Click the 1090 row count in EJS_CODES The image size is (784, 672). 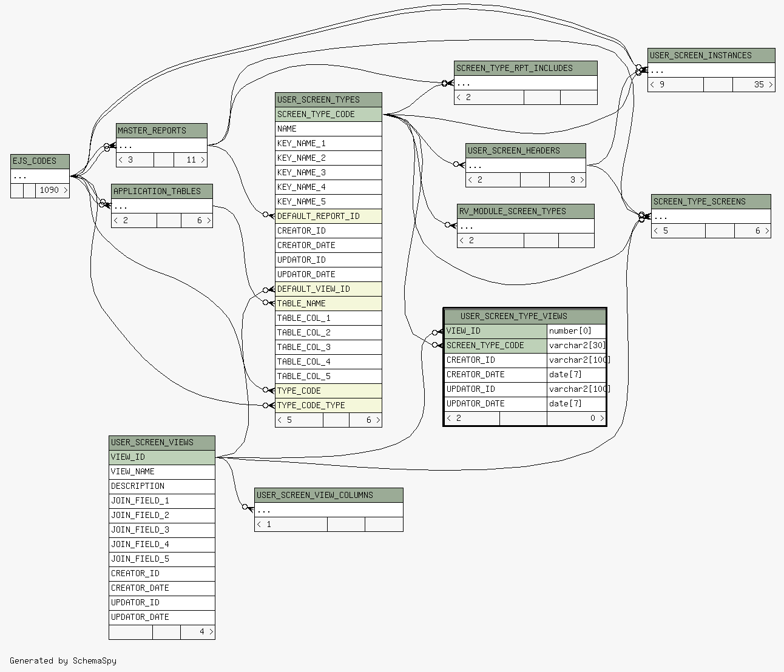tap(52, 190)
